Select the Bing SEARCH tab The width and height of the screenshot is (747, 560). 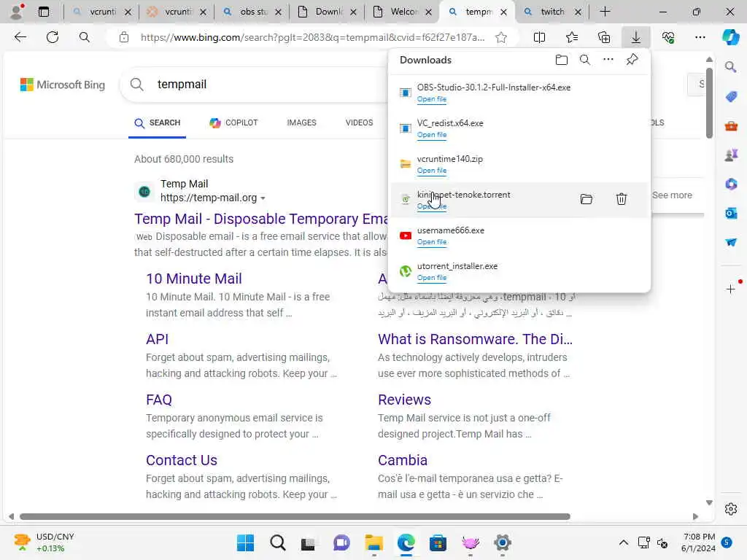coord(158,122)
